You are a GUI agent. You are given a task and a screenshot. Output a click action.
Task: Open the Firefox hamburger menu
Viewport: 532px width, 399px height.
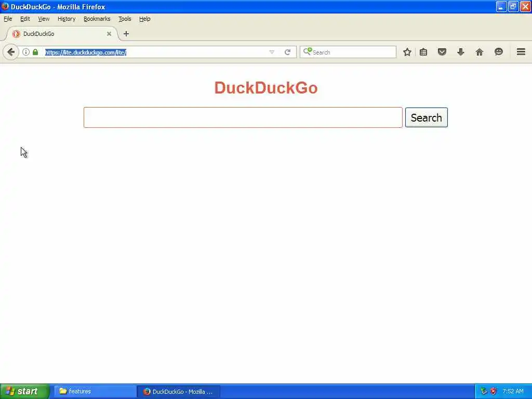tap(521, 52)
